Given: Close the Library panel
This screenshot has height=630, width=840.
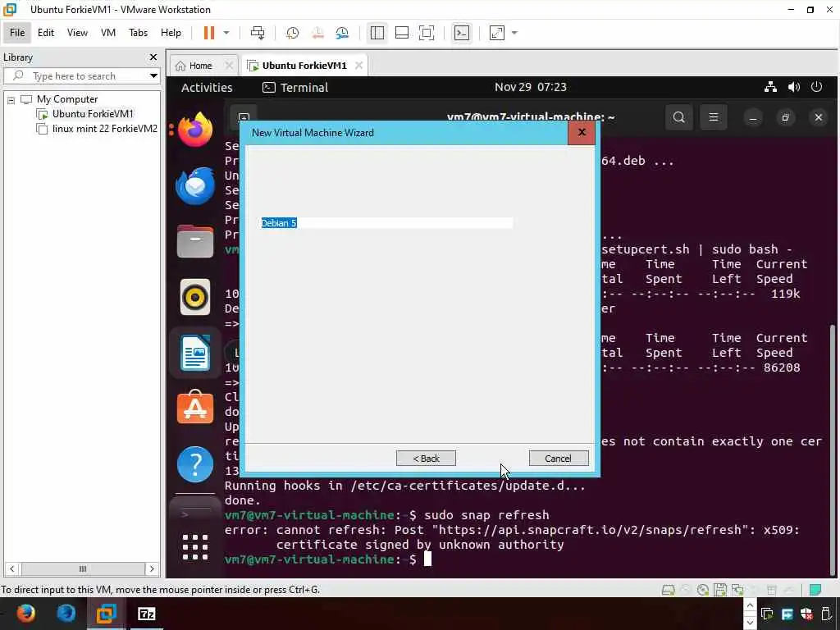Looking at the screenshot, I should [x=153, y=57].
